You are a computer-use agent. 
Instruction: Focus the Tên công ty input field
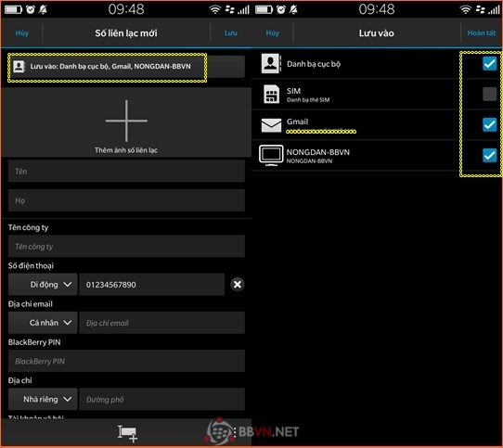126,247
